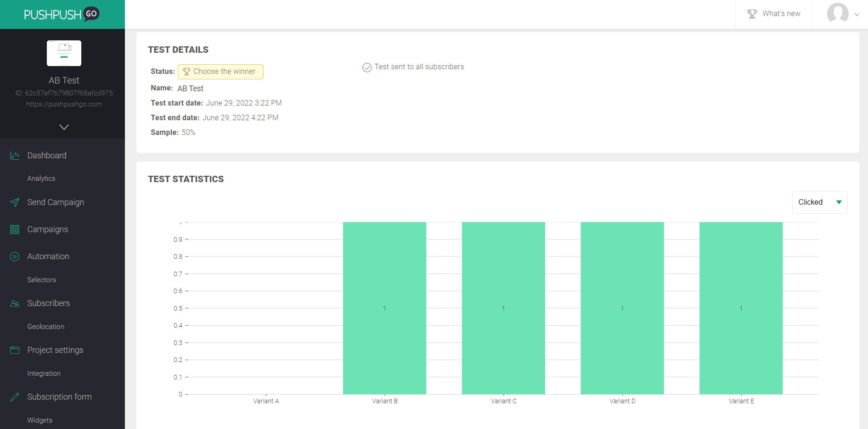Go to Send Campaign
The image size is (868, 429).
[56, 202]
